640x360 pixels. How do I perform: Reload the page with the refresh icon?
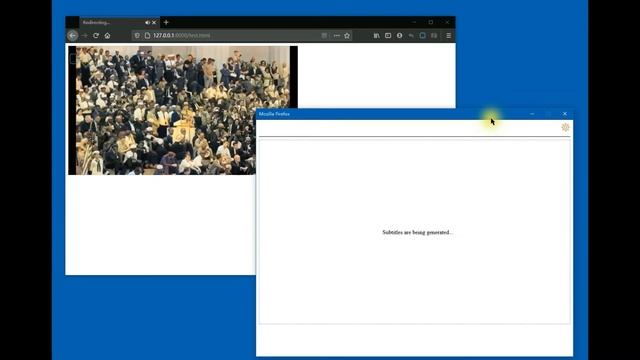(96, 36)
